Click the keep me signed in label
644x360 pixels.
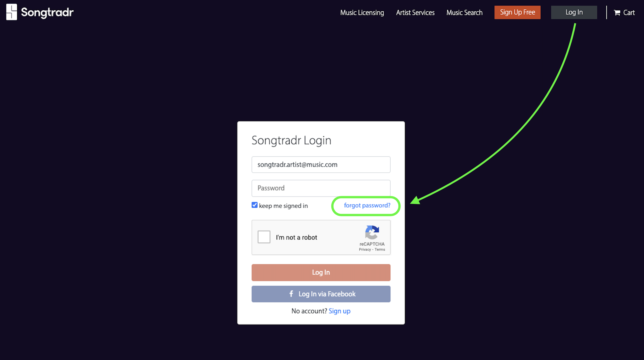(x=283, y=206)
